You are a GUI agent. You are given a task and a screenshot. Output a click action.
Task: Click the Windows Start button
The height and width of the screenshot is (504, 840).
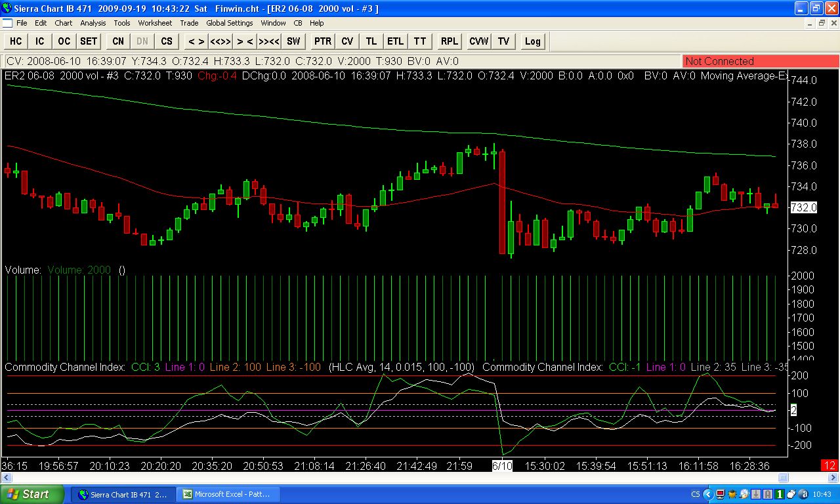(x=32, y=494)
